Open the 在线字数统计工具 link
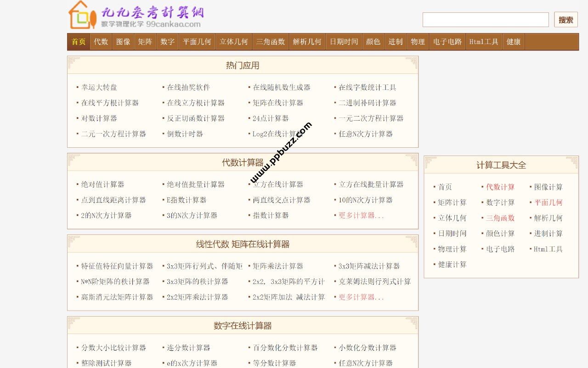588x368 pixels. point(367,87)
